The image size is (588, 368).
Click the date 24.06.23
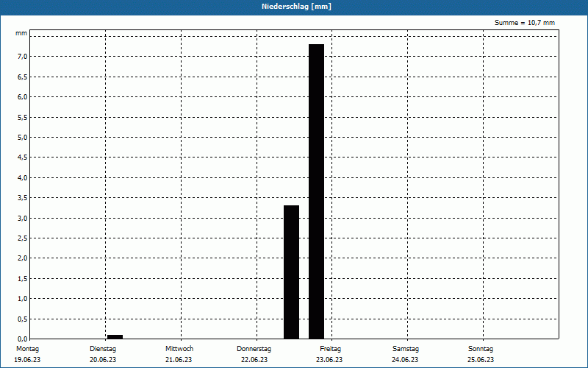(405, 360)
